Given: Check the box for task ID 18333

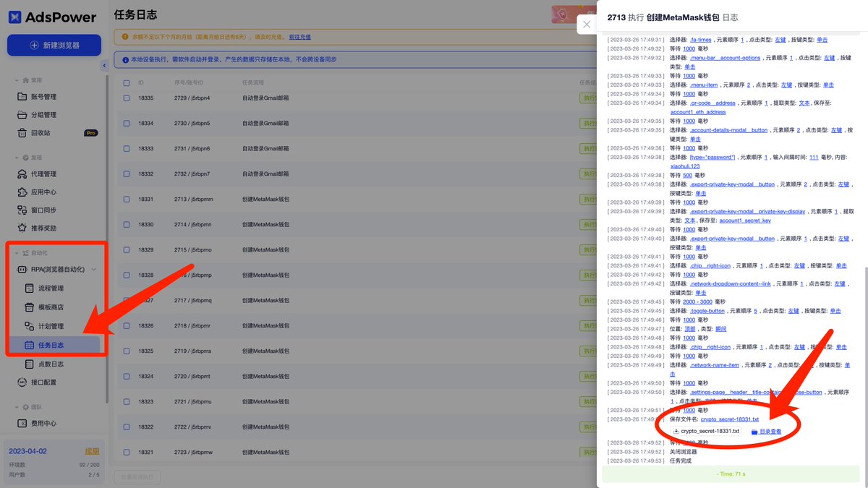Looking at the screenshot, I should tap(127, 148).
